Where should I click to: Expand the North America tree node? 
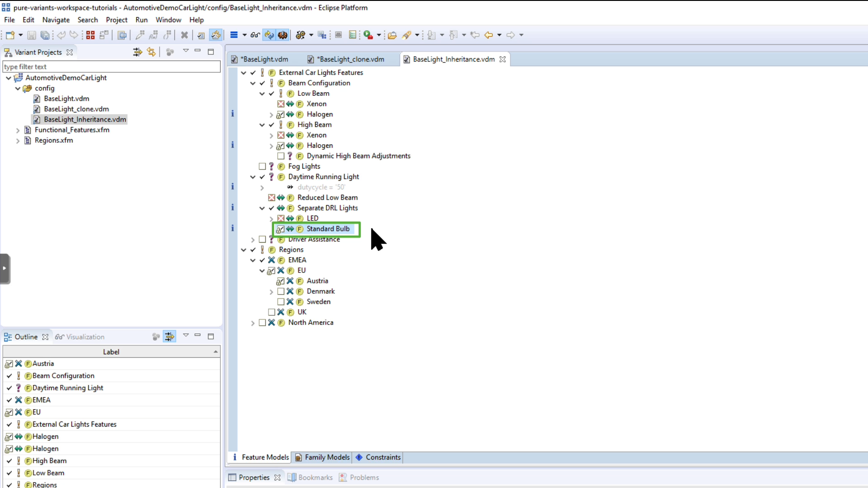(x=252, y=323)
